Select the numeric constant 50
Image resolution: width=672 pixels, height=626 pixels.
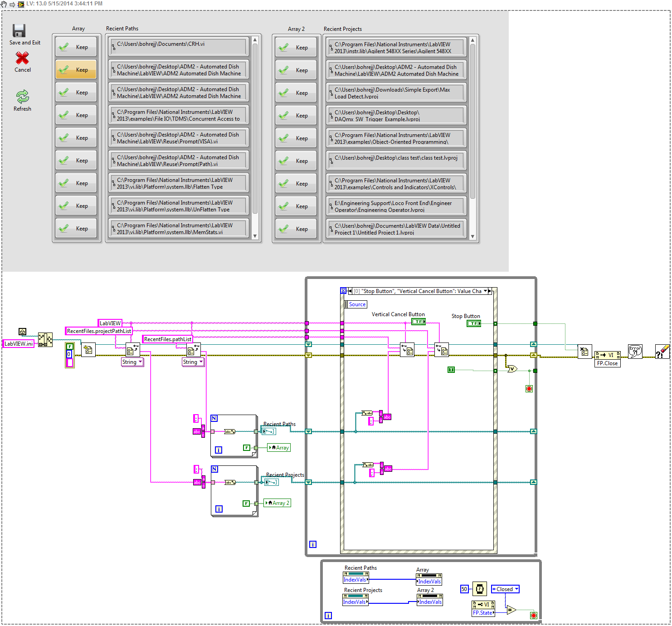pos(464,589)
